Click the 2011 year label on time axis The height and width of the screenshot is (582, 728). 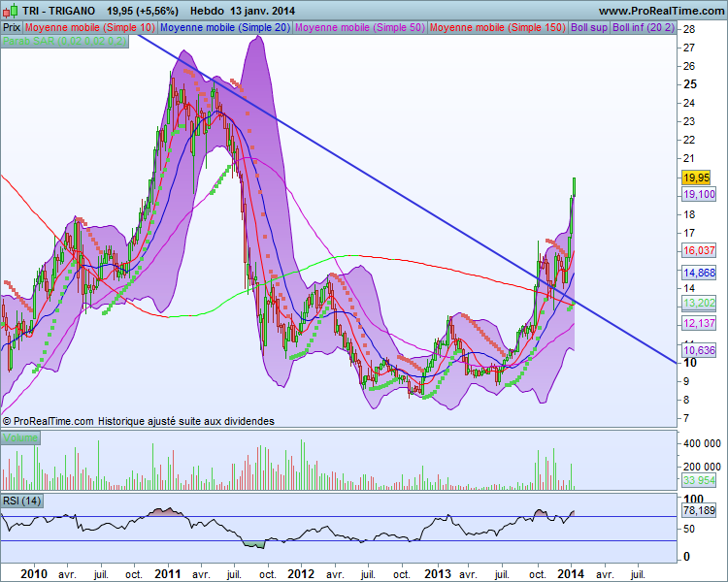pyautogui.click(x=167, y=574)
